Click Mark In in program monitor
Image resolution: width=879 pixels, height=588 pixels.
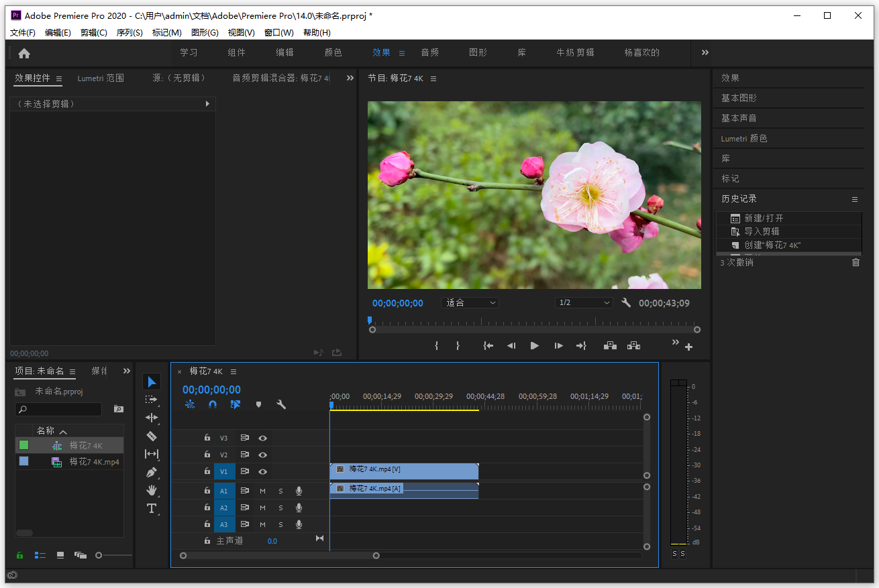click(x=437, y=346)
